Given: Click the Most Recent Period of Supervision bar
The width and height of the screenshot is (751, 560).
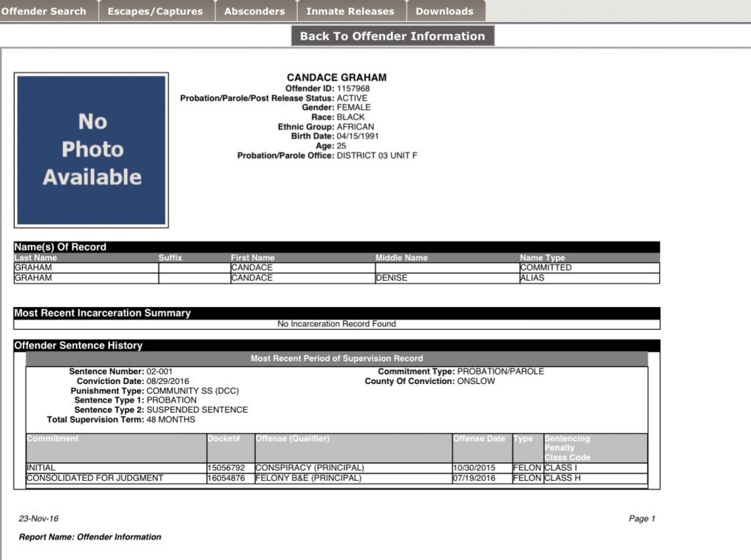Looking at the screenshot, I should [337, 358].
